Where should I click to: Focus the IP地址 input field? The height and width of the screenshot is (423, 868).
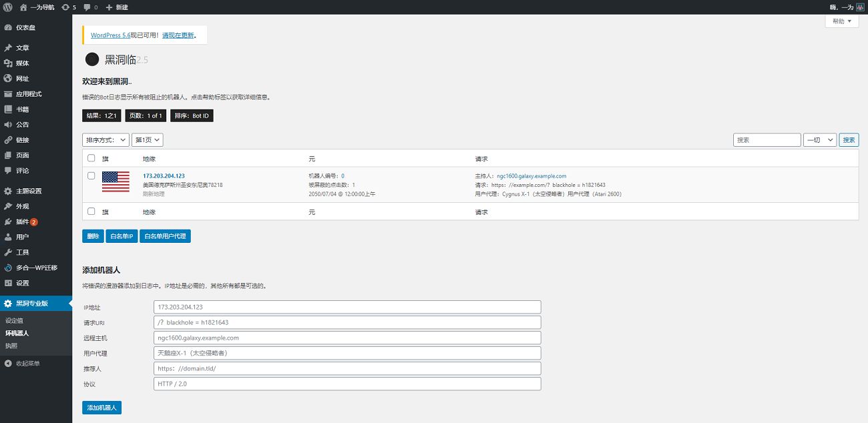[x=347, y=307]
